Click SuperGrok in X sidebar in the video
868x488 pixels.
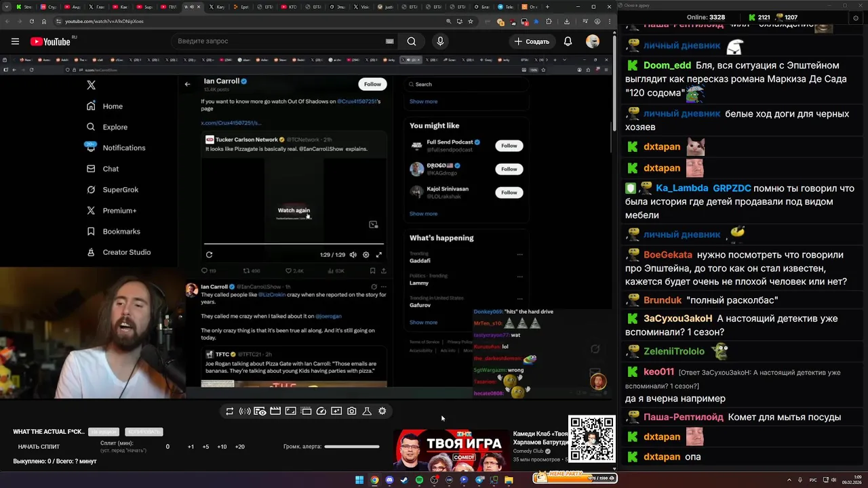click(x=113, y=190)
